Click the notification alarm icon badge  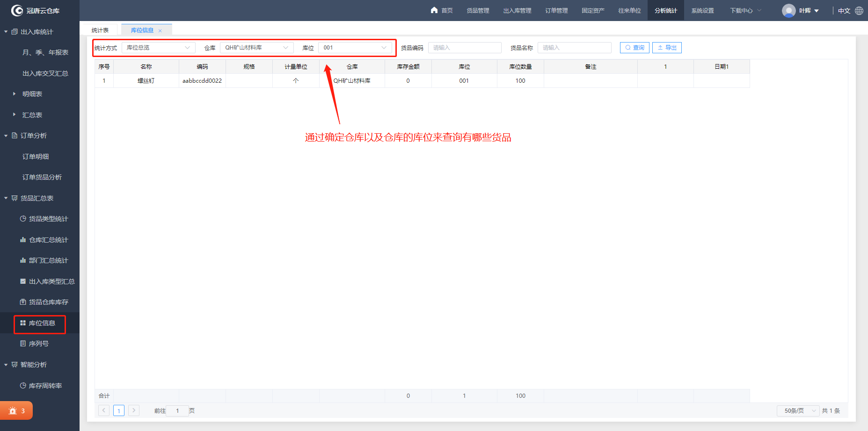(13, 411)
